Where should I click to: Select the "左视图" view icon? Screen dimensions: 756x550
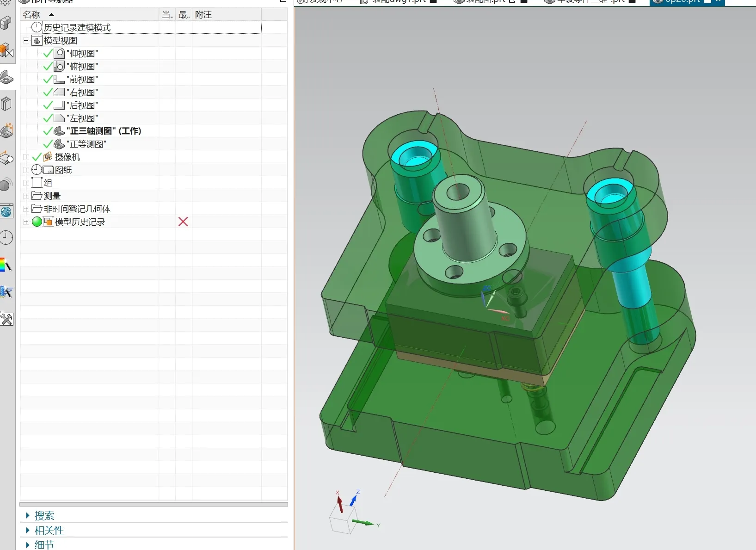pyautogui.click(x=59, y=118)
